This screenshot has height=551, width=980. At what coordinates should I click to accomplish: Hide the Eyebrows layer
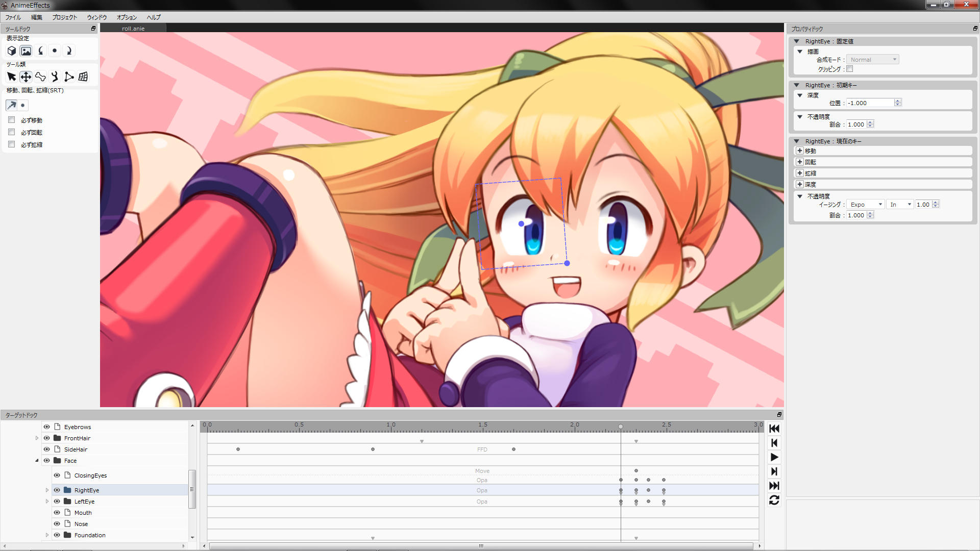click(x=46, y=427)
